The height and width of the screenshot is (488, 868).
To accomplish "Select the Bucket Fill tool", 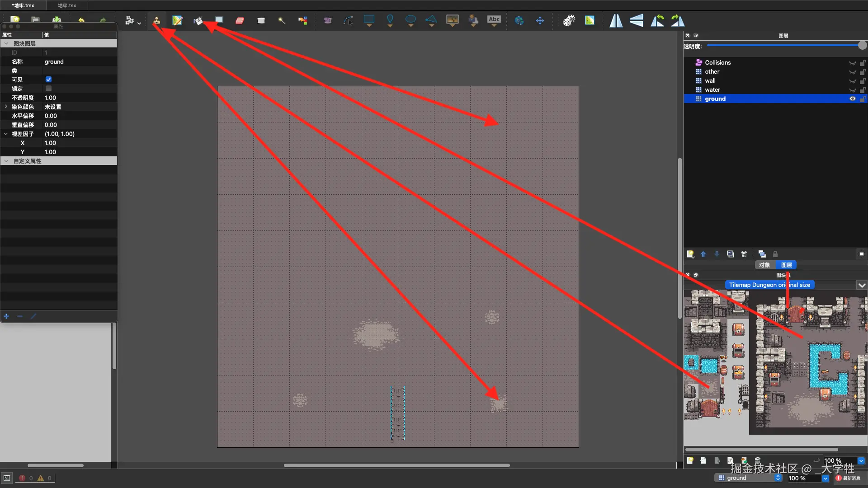I will click(198, 21).
